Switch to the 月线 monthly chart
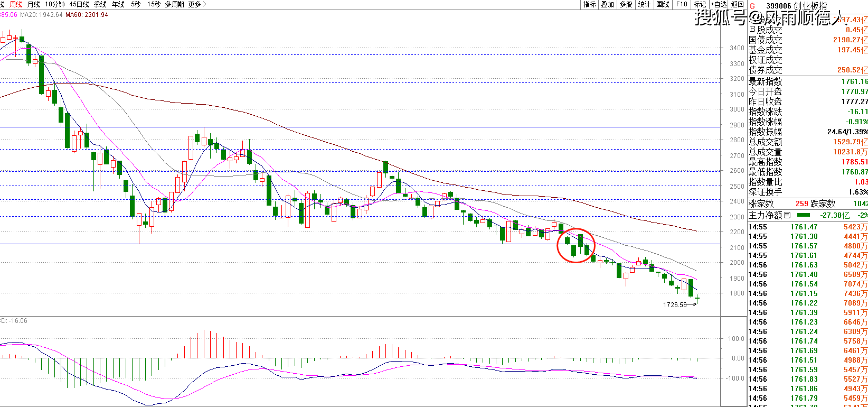Viewport: 868px width, 407px height. 33,4
